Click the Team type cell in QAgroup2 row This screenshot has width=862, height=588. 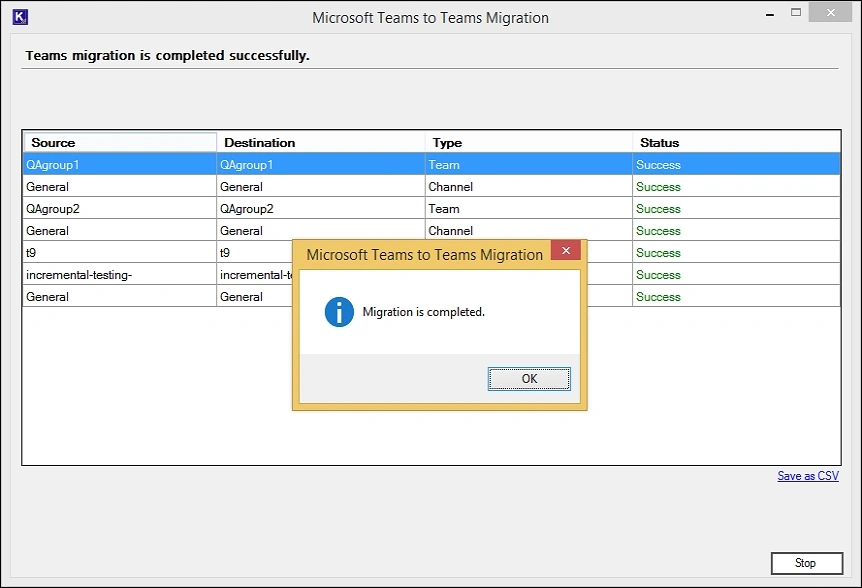pos(529,208)
